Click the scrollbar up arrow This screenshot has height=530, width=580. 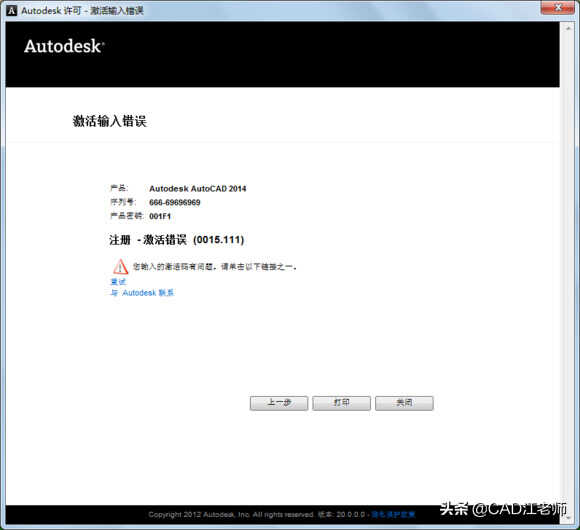tap(569, 28)
